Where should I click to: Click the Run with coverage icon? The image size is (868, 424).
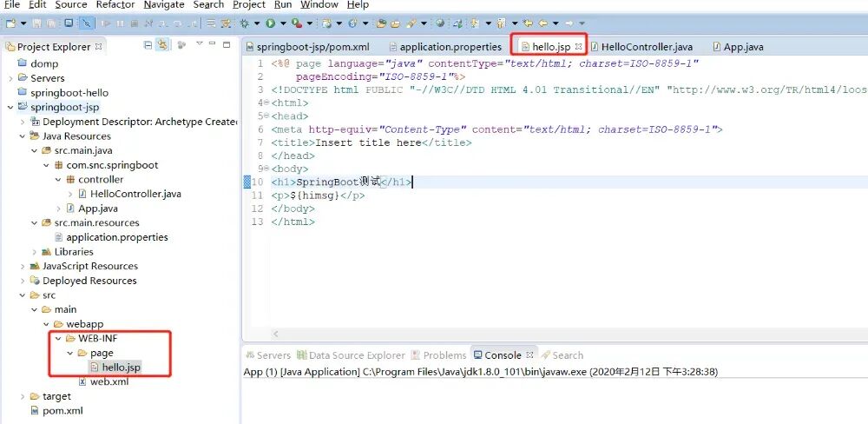pos(296,23)
